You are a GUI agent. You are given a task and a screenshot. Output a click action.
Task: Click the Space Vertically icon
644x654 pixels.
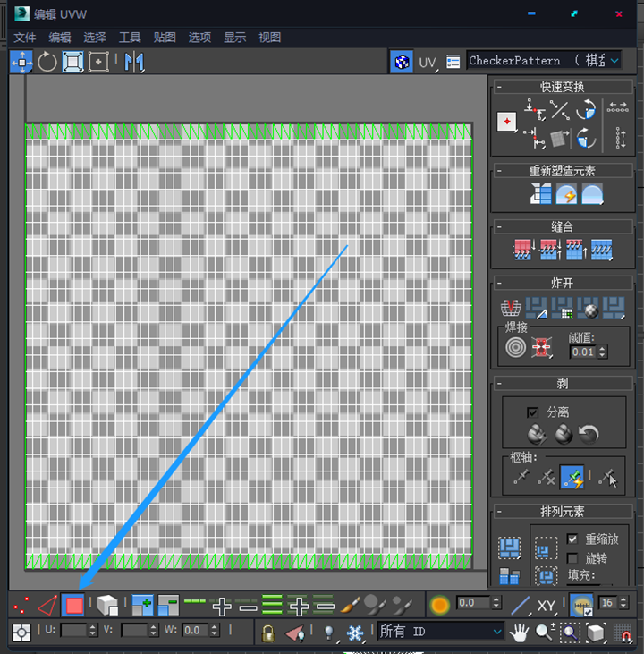coord(620,138)
